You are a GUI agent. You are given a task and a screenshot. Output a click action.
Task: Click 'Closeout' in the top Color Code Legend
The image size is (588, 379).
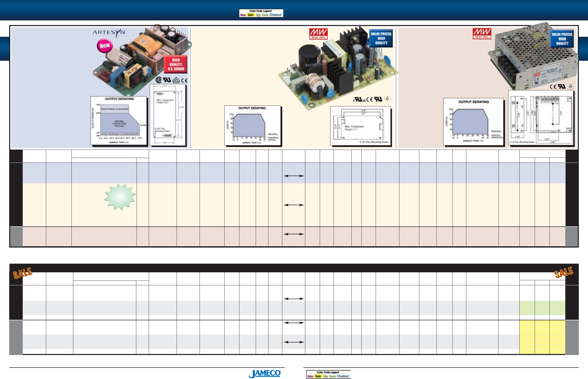[275, 15]
